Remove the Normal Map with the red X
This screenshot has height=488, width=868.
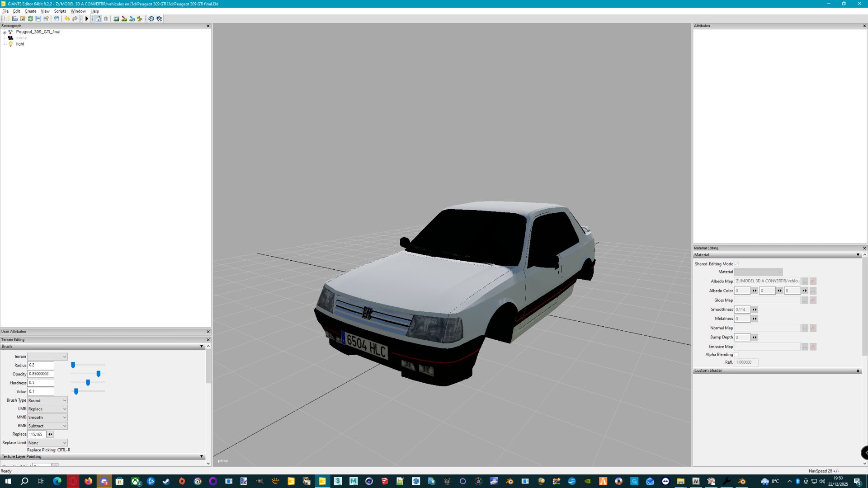pos(812,328)
